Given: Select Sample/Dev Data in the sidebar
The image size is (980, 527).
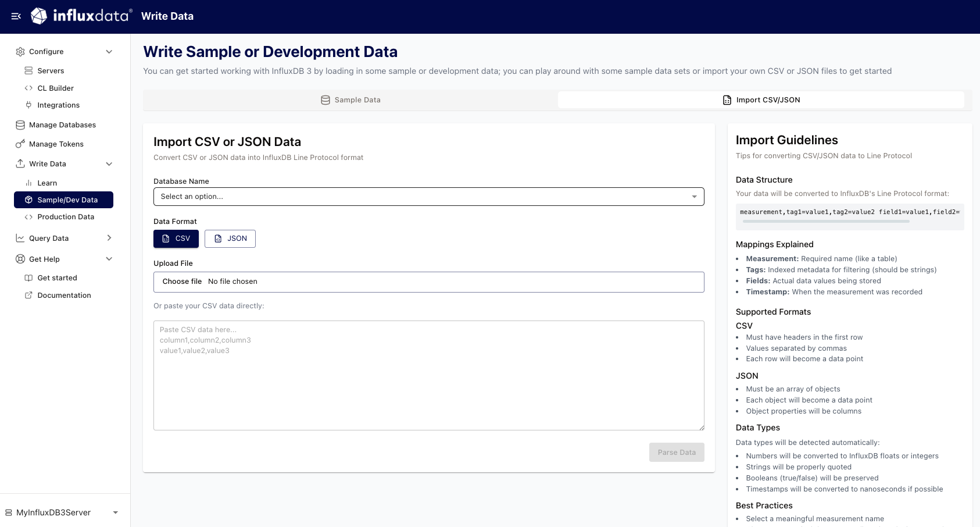Looking at the screenshot, I should tap(64, 200).
